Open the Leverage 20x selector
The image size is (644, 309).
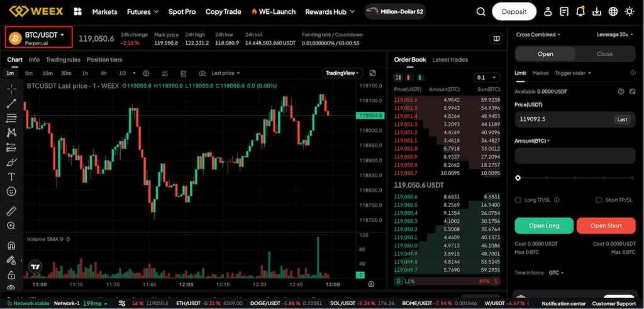coord(614,35)
